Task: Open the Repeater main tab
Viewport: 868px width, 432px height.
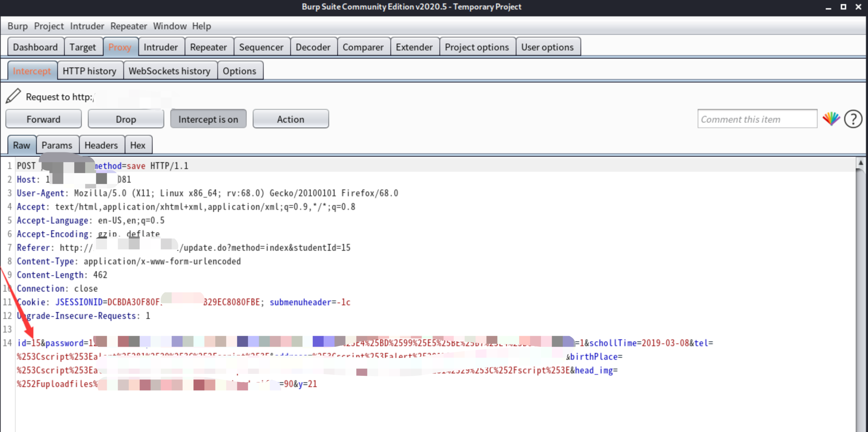Action: [x=208, y=47]
